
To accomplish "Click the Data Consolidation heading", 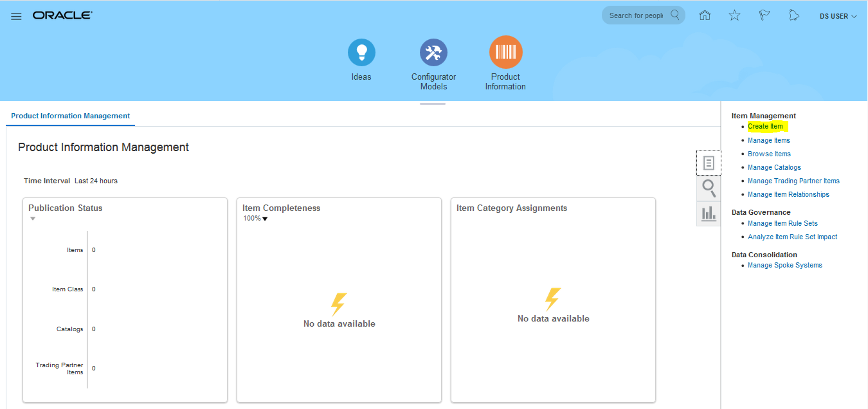I will pos(764,255).
